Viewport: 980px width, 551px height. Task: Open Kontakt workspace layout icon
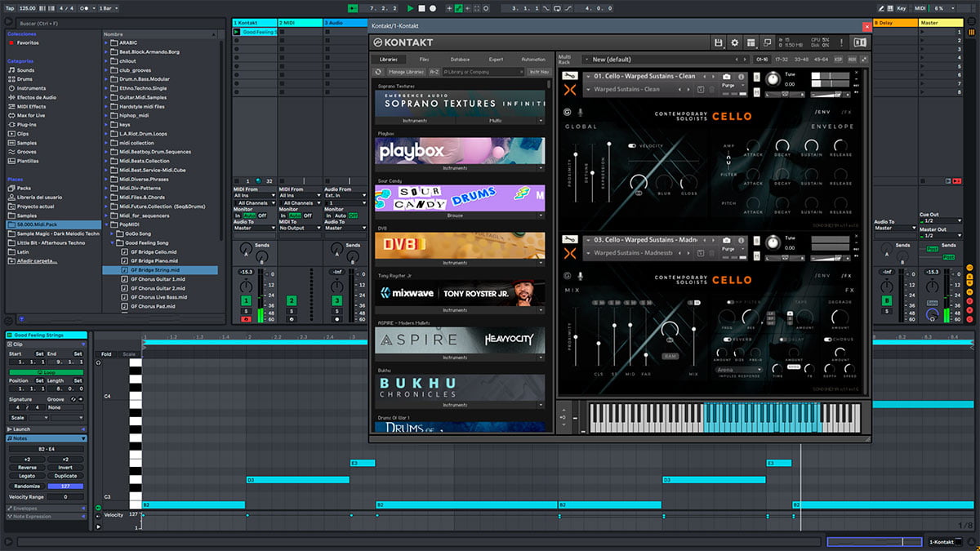751,42
